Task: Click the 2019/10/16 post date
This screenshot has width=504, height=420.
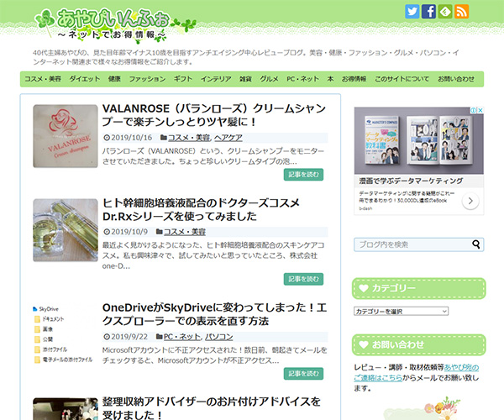Action: 132,138
